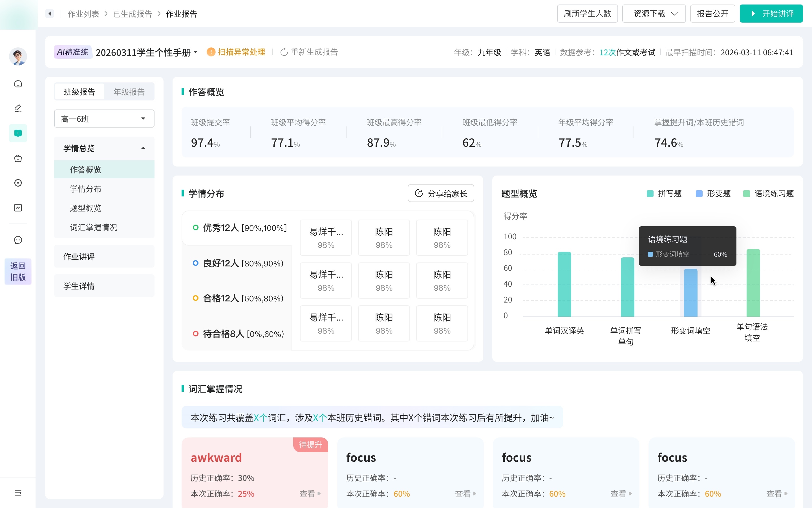The width and height of the screenshot is (812, 508).
Task: Go to 已生成报告 breadcrumb
Action: (133, 14)
